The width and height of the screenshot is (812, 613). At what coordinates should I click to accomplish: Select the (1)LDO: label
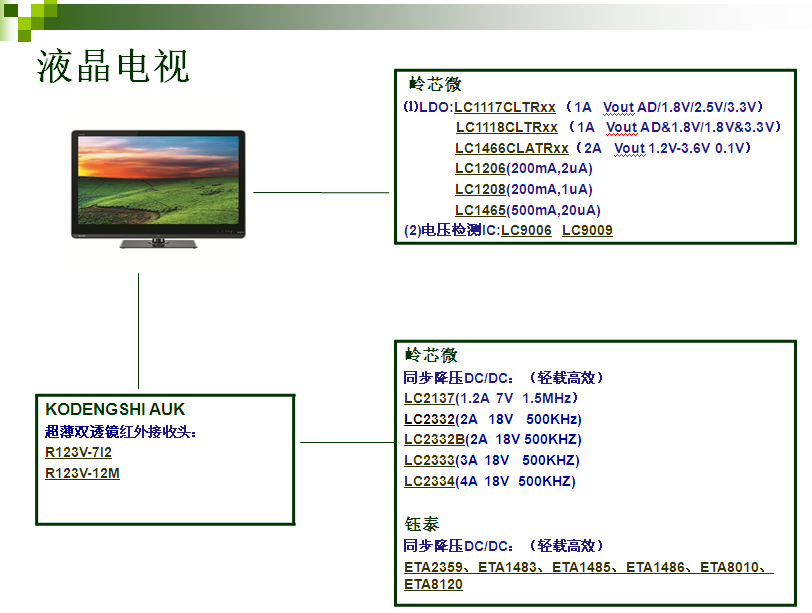[x=428, y=107]
